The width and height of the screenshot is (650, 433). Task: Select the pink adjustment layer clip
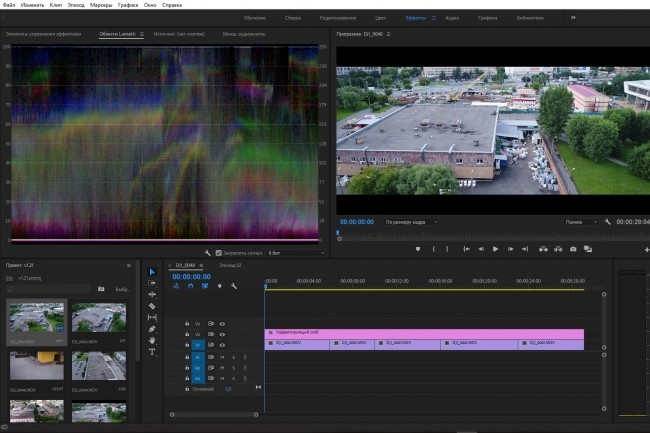tap(424, 334)
